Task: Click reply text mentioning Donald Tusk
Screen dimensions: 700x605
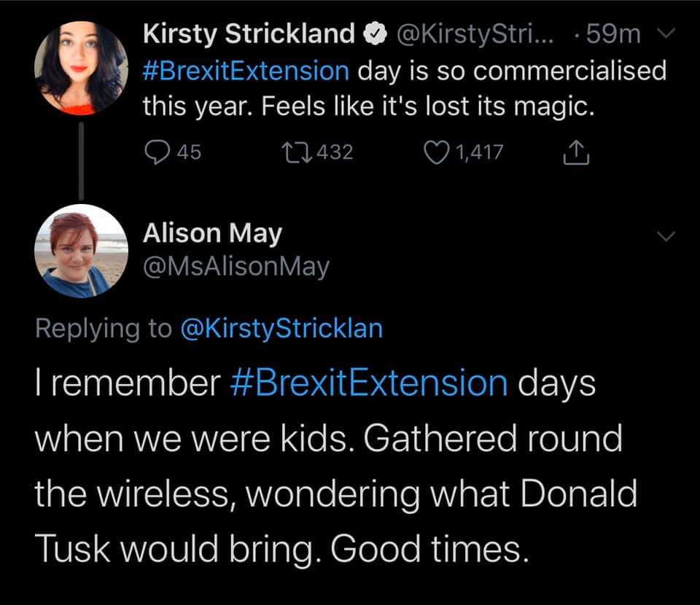Action: point(335,494)
